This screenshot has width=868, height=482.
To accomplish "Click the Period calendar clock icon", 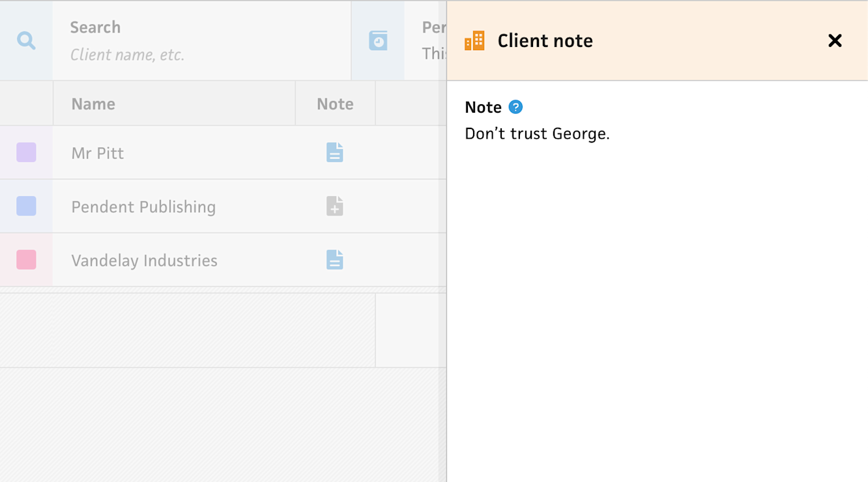I will point(378,41).
